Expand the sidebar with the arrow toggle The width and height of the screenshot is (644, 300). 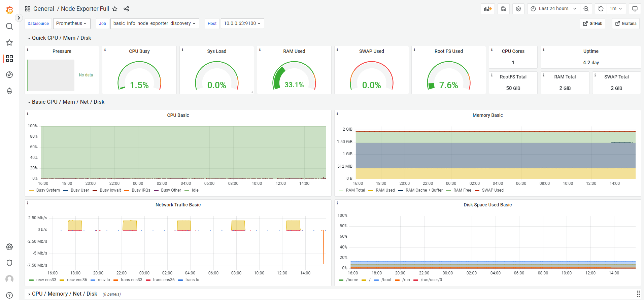click(x=19, y=18)
